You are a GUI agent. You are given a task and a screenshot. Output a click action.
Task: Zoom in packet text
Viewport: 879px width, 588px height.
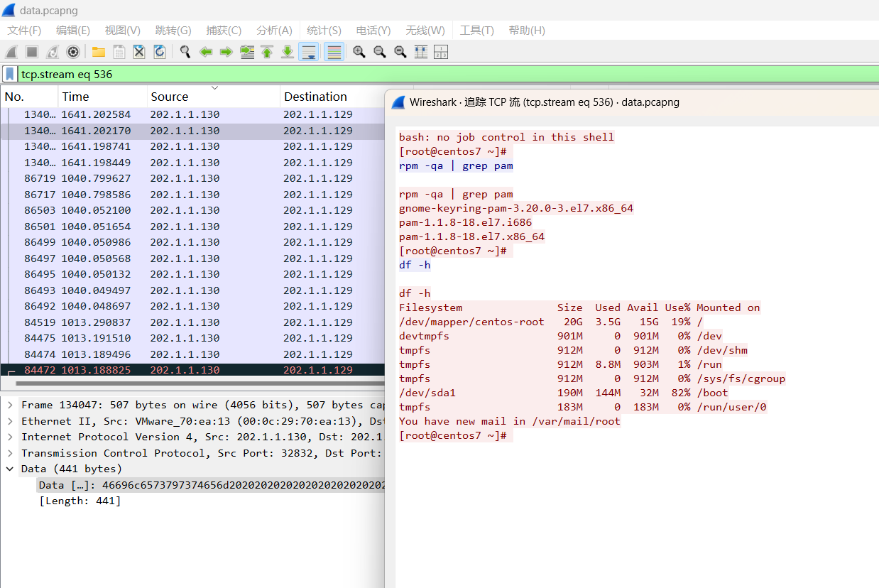click(359, 52)
